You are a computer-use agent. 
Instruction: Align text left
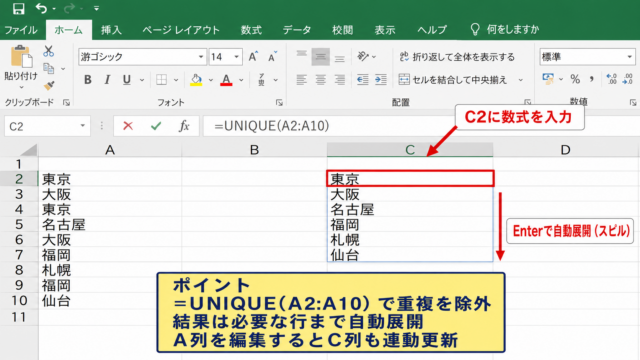302,80
